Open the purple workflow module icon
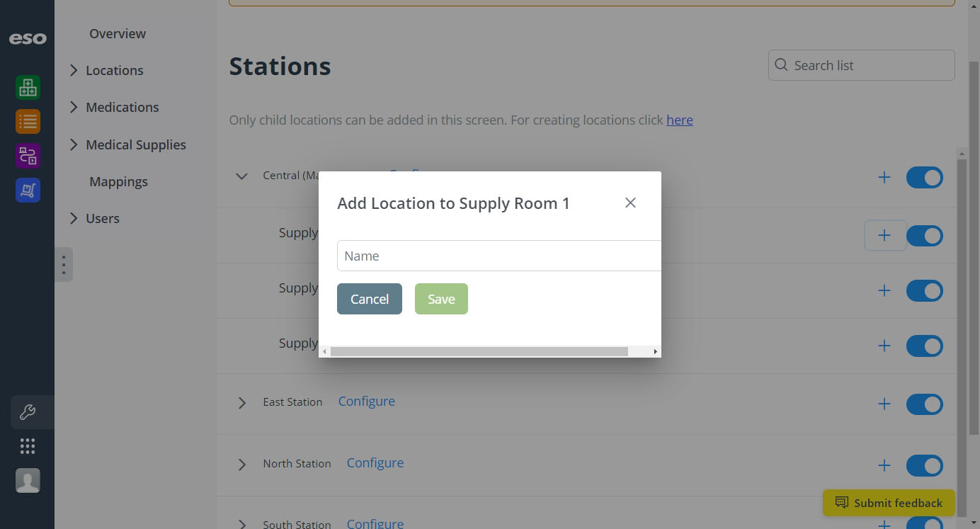The height and width of the screenshot is (529, 980). click(28, 156)
